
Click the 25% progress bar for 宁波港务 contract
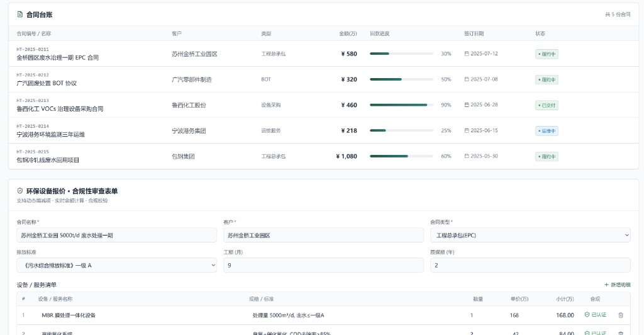pyautogui.click(x=402, y=130)
